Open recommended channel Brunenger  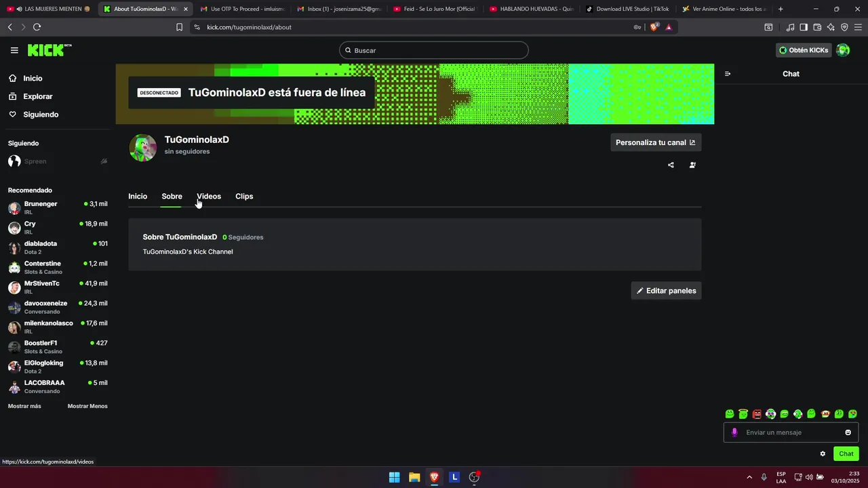(x=58, y=207)
